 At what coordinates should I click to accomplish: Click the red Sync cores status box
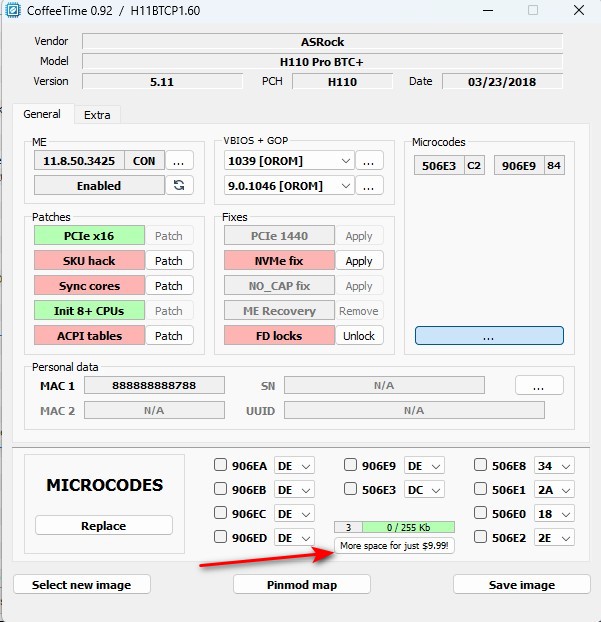point(89,286)
